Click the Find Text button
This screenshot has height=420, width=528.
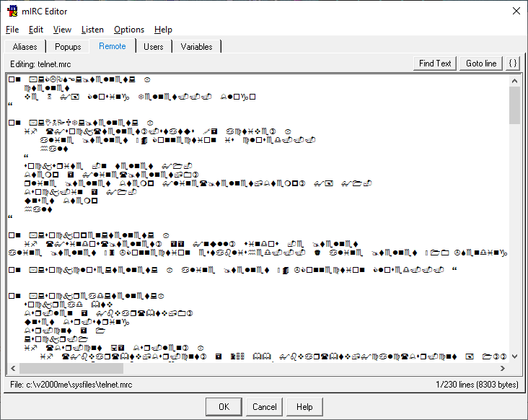coord(435,64)
